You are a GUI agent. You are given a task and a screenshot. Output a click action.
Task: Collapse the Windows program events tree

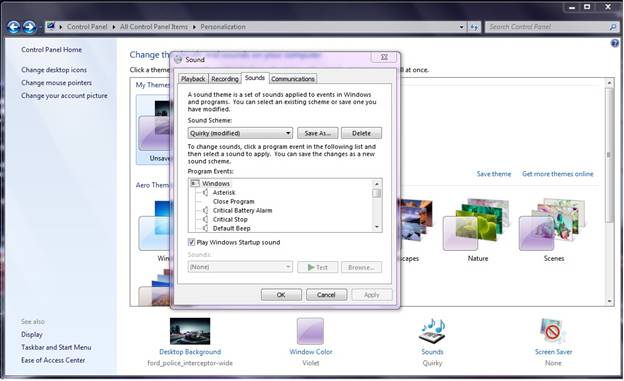coord(195,184)
